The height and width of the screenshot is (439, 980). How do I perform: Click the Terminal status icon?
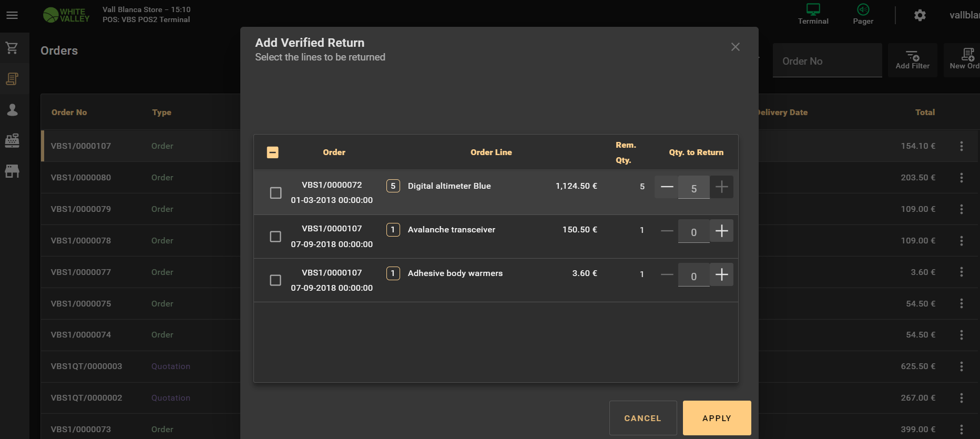[x=813, y=14]
